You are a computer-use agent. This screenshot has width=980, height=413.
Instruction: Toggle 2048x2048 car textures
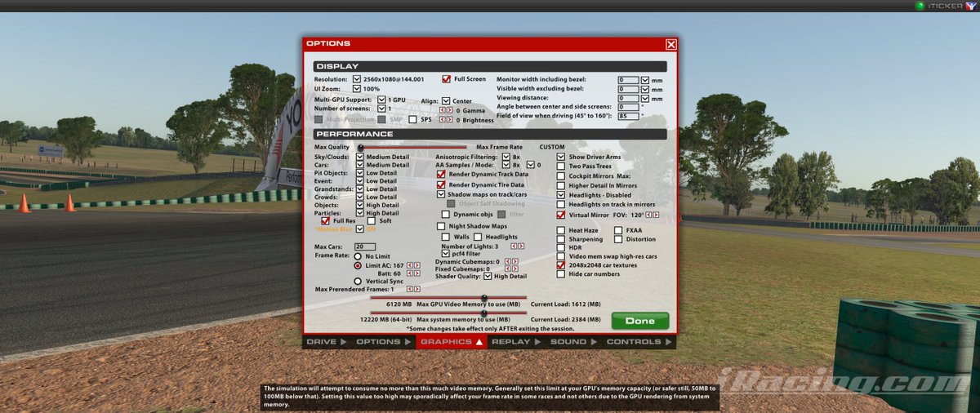click(561, 265)
